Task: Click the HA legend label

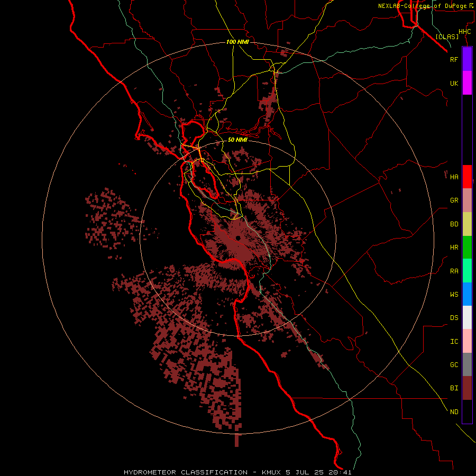Action: click(454, 177)
